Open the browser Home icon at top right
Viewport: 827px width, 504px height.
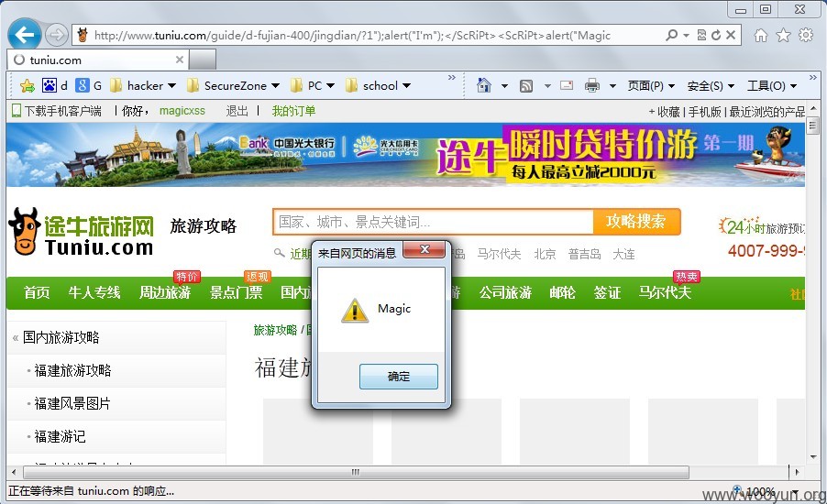point(761,36)
